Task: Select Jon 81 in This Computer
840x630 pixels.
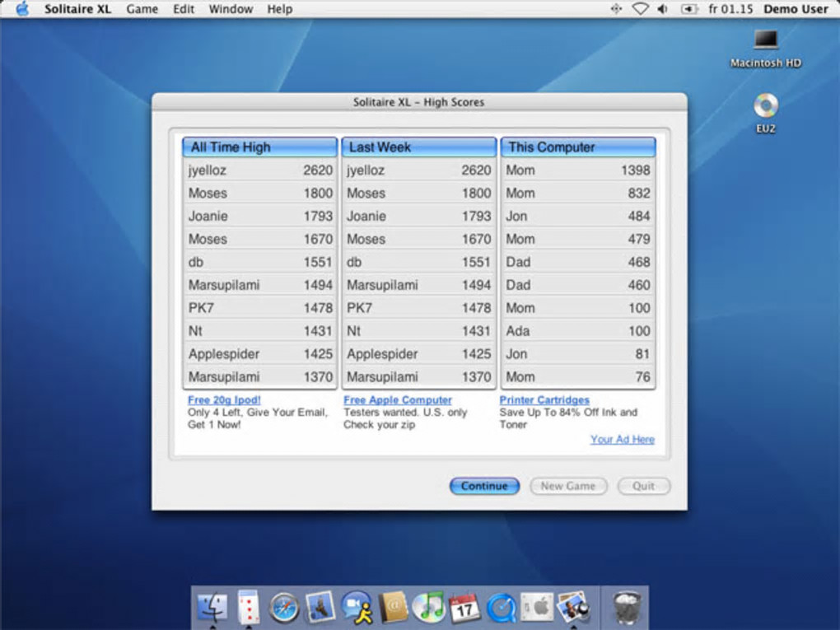Action: (x=578, y=353)
